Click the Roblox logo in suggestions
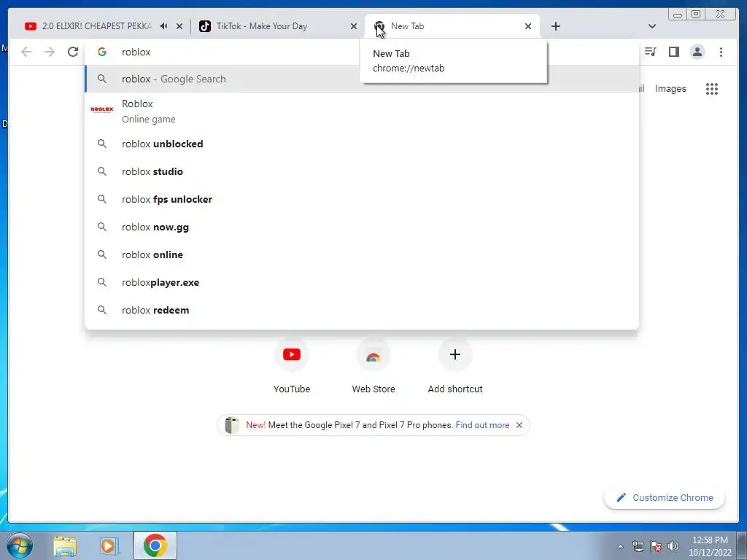Image resolution: width=747 pixels, height=560 pixels. click(102, 109)
